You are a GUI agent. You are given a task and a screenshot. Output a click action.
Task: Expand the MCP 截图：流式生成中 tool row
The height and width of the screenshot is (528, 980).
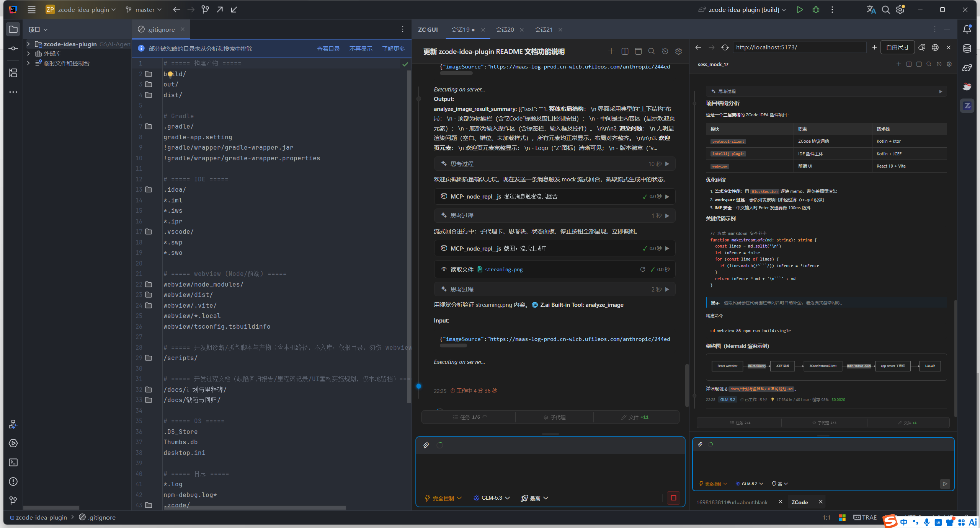click(x=554, y=248)
